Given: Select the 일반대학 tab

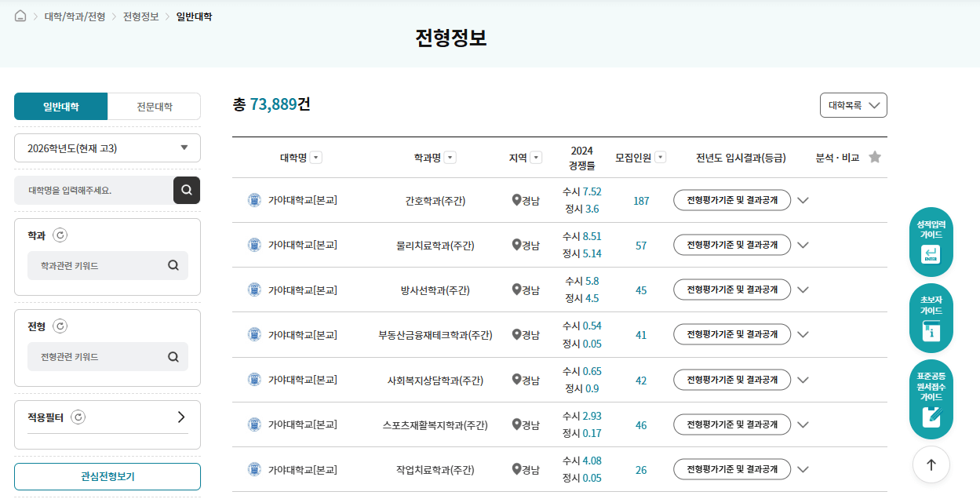Looking at the screenshot, I should 60,106.
